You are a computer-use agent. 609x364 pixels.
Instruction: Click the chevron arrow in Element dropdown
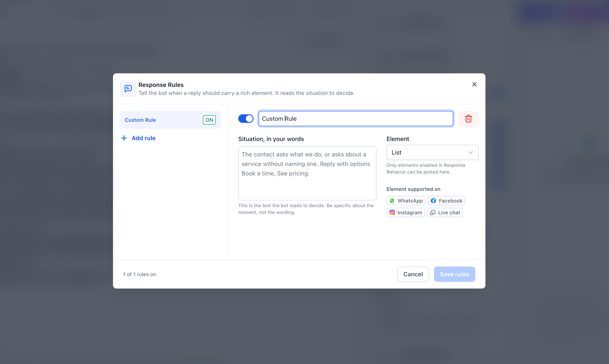tap(470, 153)
